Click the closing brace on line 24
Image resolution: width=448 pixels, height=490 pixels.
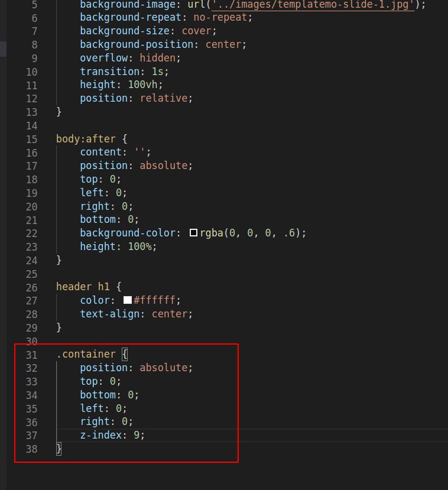59,259
